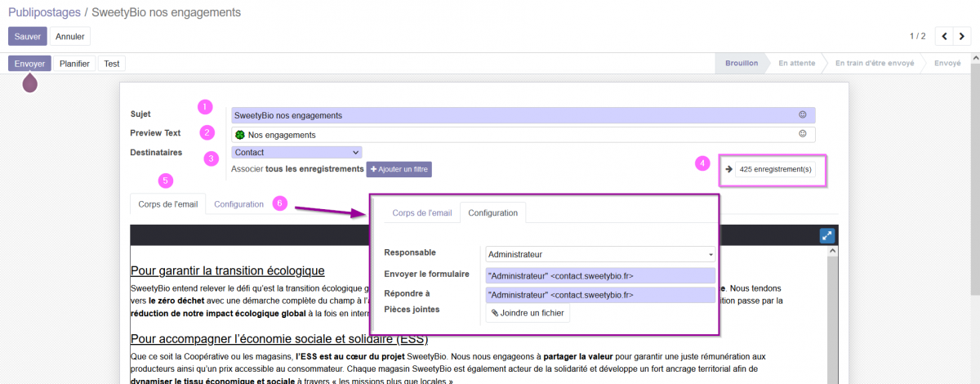Edit the Preview Text field
The width and height of the screenshot is (980, 384).
[523, 134]
